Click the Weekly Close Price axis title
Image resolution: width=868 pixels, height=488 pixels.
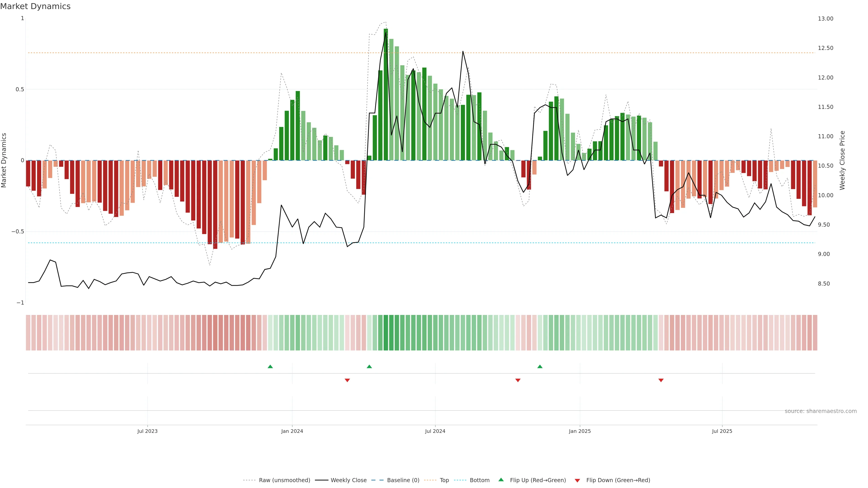pos(842,160)
